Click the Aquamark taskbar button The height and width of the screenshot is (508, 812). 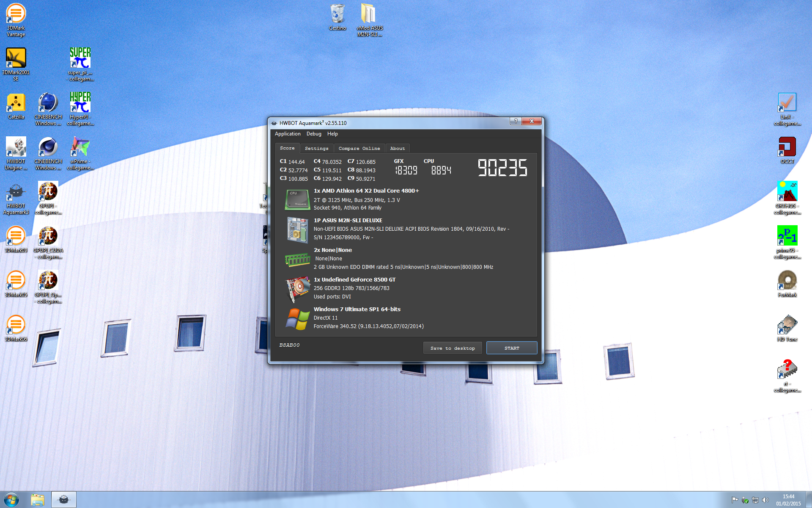pyautogui.click(x=64, y=500)
